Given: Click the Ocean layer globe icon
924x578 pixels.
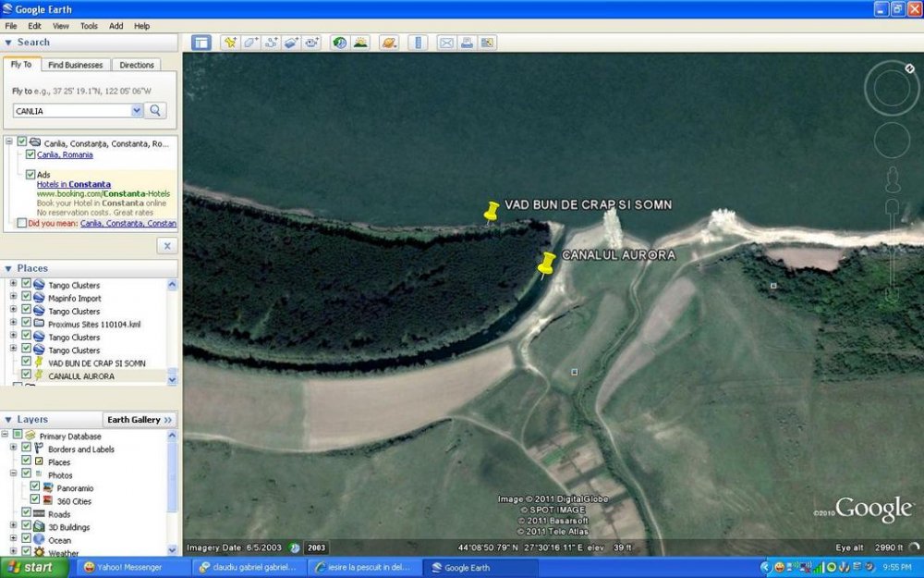Looking at the screenshot, I should 39,540.
